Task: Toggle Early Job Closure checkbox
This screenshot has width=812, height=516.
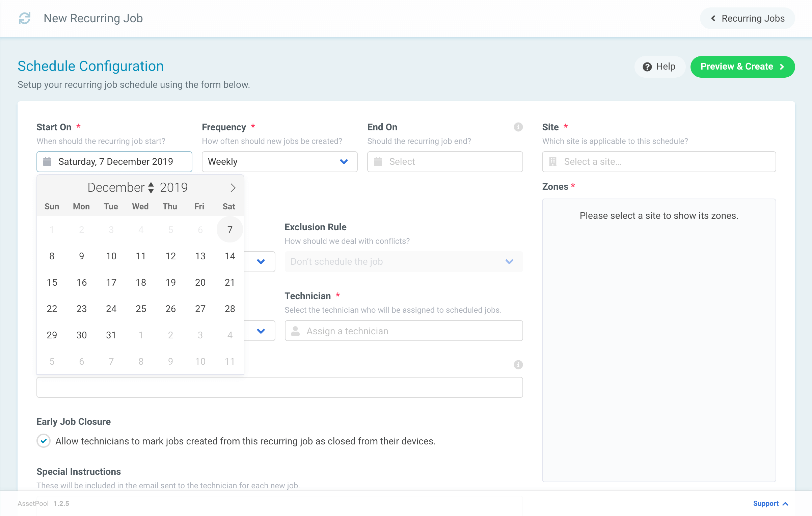Action: click(x=44, y=441)
